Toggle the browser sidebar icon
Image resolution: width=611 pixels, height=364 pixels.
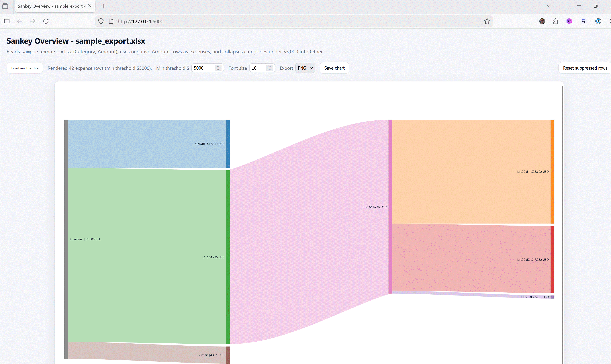click(x=7, y=21)
